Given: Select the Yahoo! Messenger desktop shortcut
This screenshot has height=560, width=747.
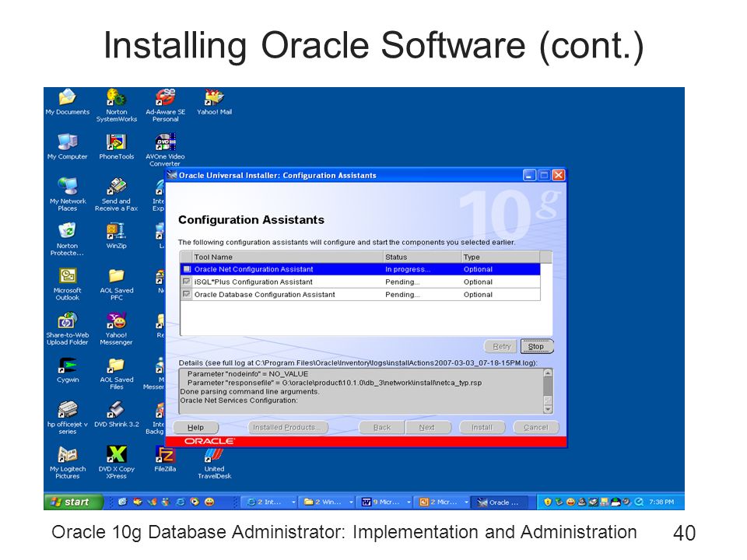Looking at the screenshot, I should [116, 328].
